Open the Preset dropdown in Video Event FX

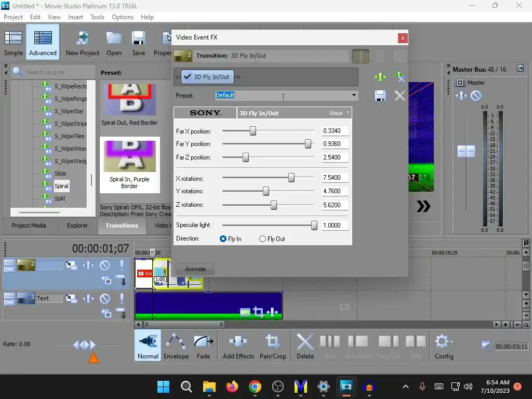click(354, 96)
